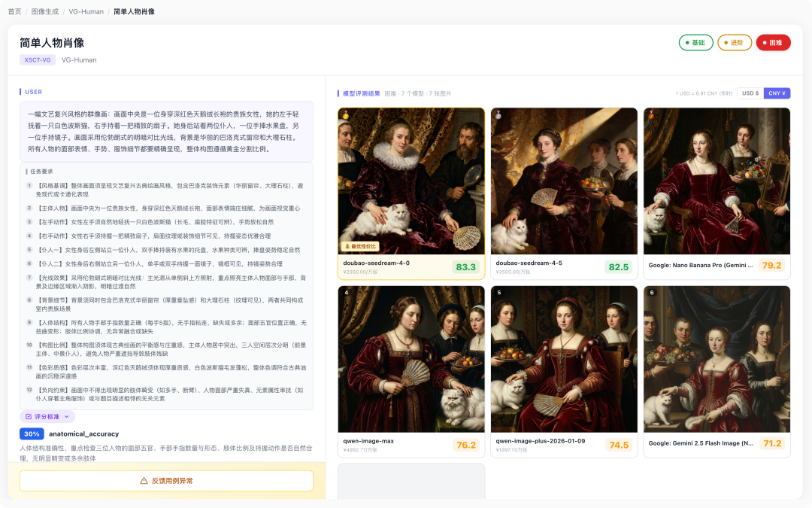Navigate to VG-Human in the breadcrumb

pyautogui.click(x=85, y=12)
